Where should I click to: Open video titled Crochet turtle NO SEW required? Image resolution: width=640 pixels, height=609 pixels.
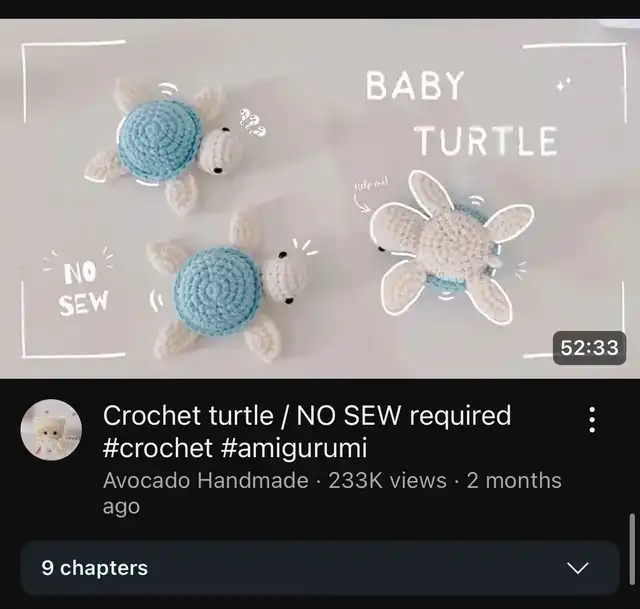[307, 431]
